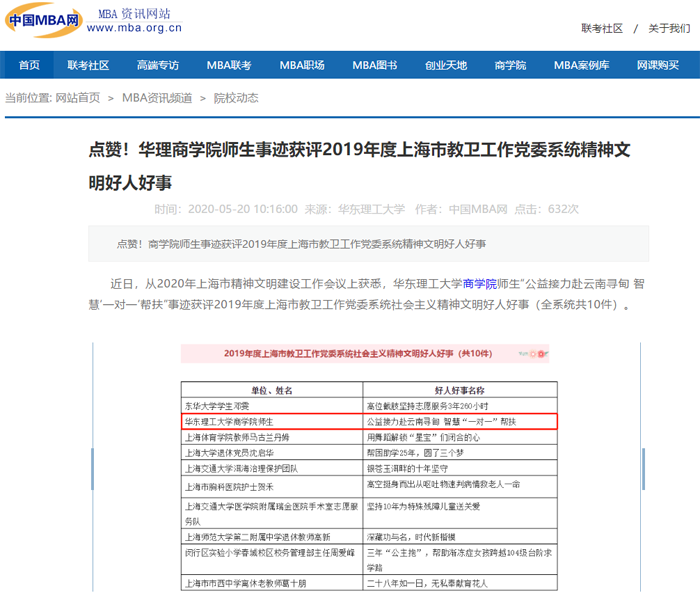Click the 好人好事 table image in the article
The width and height of the screenshot is (700, 616).
364,470
